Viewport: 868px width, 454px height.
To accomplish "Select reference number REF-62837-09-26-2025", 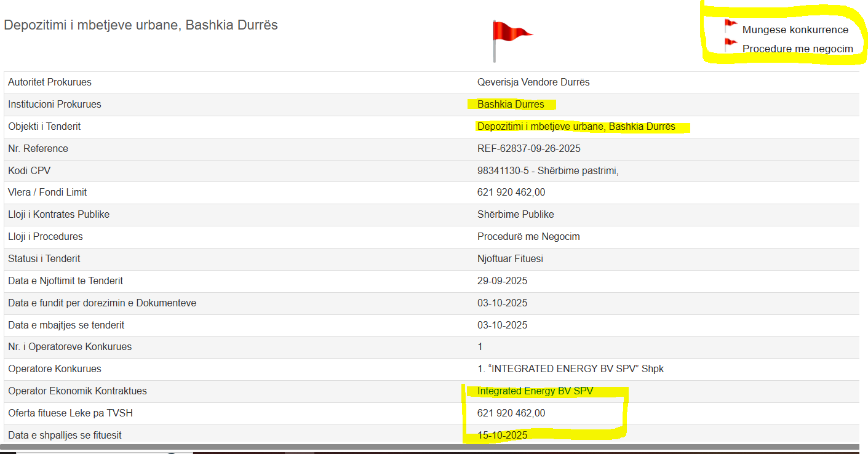I will pos(528,148).
